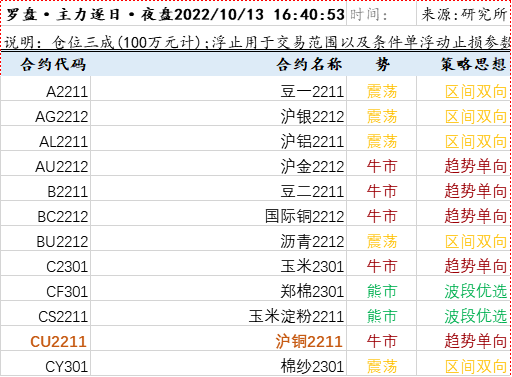Click 震荡 in the AL2211 row

click(382, 141)
